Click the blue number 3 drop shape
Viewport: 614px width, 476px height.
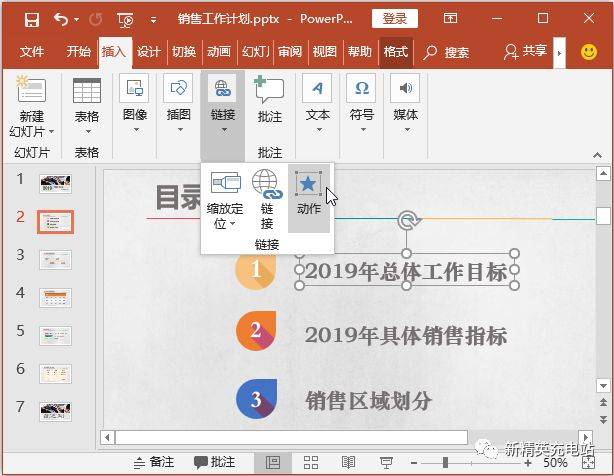(256, 399)
